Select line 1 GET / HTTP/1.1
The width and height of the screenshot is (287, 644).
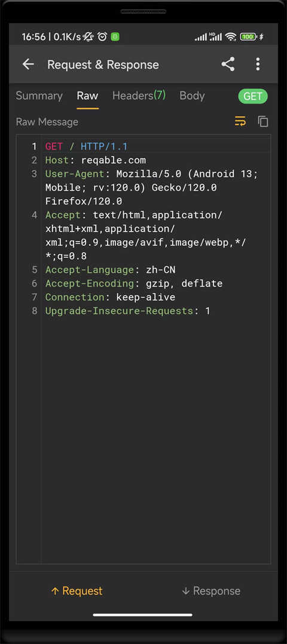86,146
